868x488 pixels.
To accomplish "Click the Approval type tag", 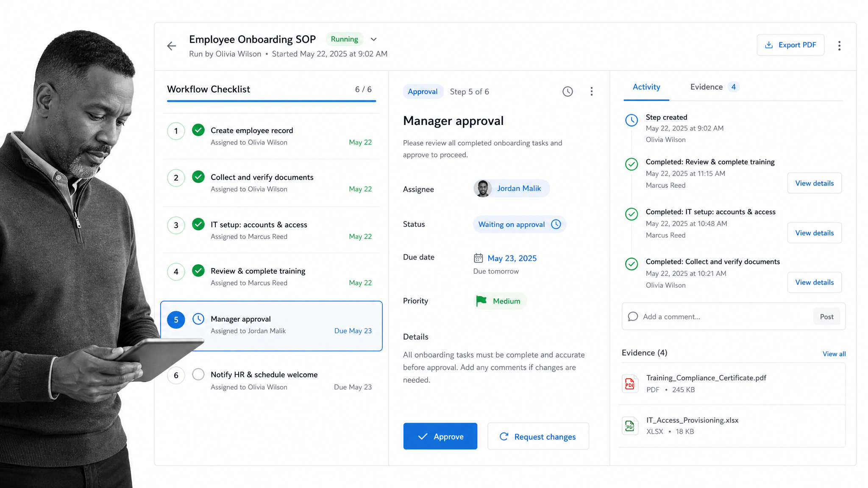I will pyautogui.click(x=423, y=91).
